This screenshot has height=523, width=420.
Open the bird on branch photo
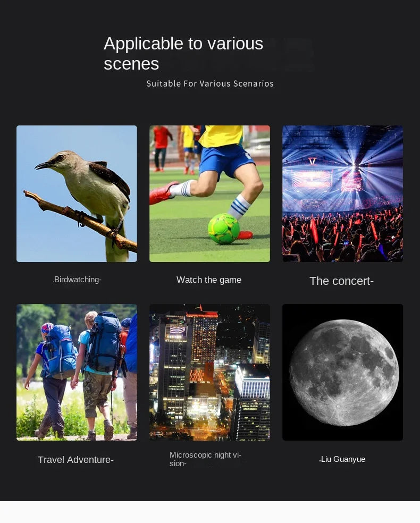pos(77,193)
